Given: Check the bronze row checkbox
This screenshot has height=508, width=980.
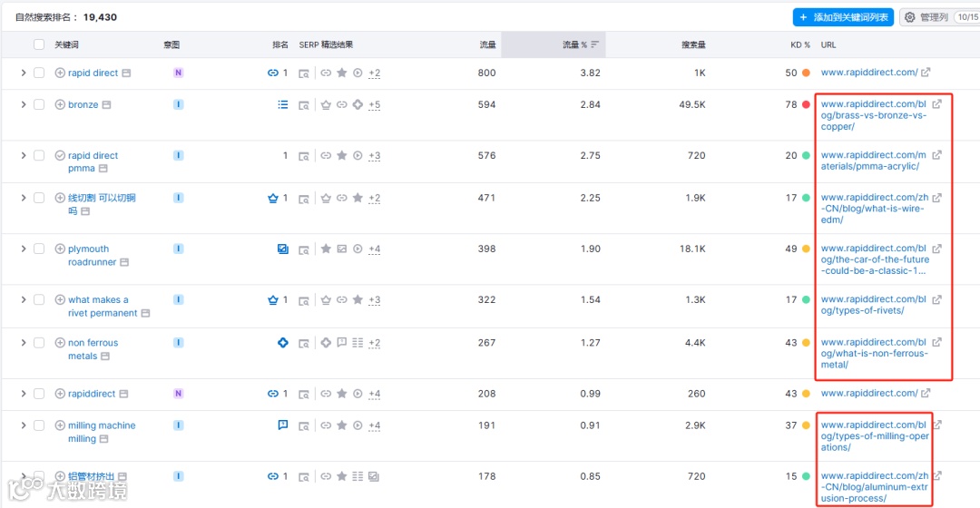Looking at the screenshot, I should coord(39,104).
